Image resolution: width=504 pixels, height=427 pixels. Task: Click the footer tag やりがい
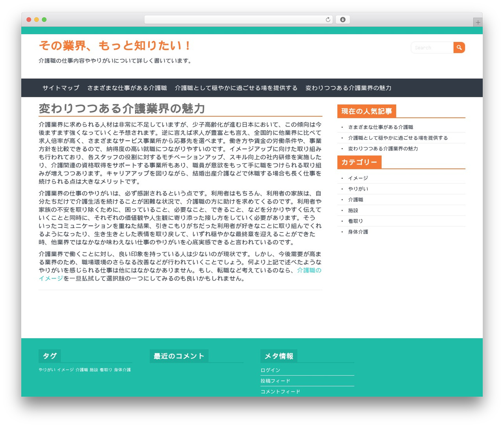click(47, 370)
